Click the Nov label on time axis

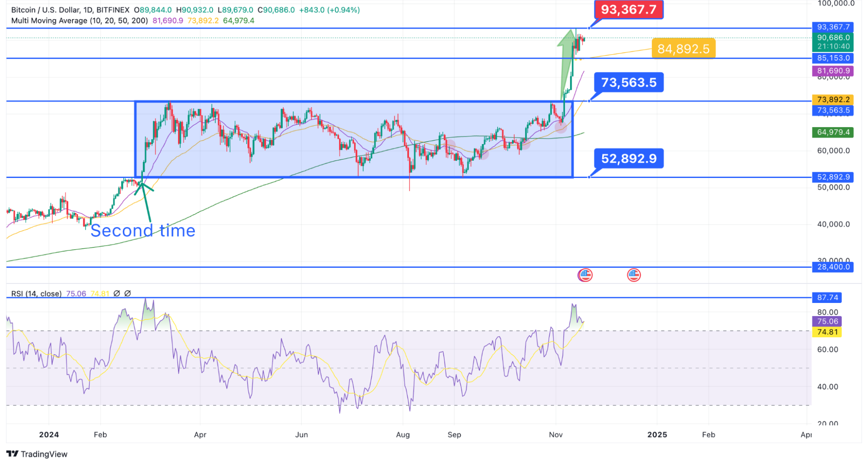coord(555,434)
